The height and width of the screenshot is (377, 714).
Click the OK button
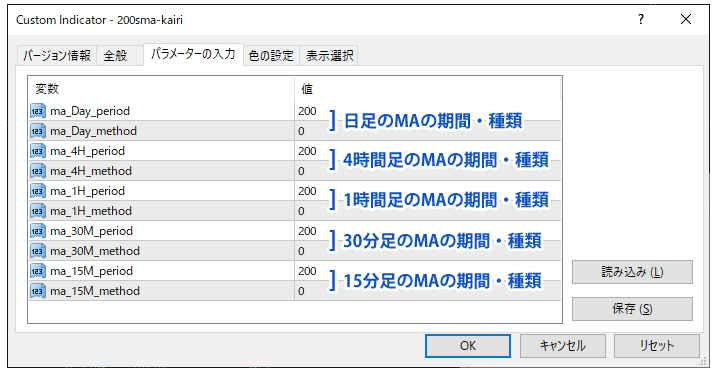pos(468,346)
